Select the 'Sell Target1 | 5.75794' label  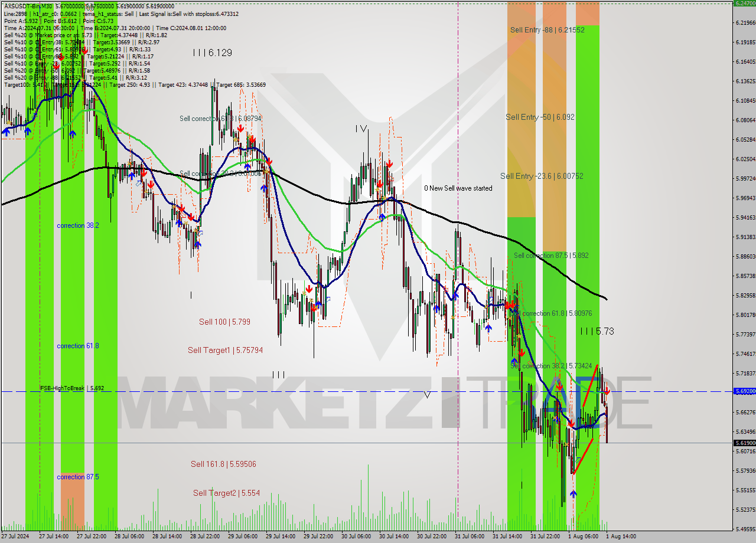pos(225,350)
